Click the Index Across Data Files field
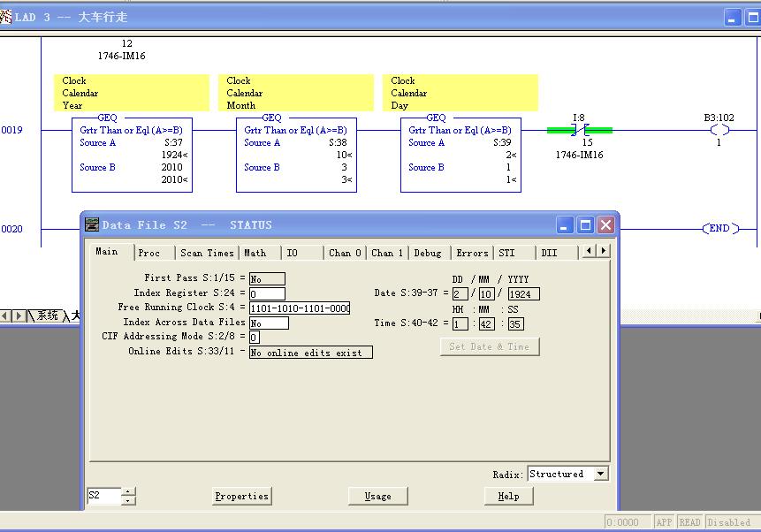The height and width of the screenshot is (532, 761). [269, 323]
